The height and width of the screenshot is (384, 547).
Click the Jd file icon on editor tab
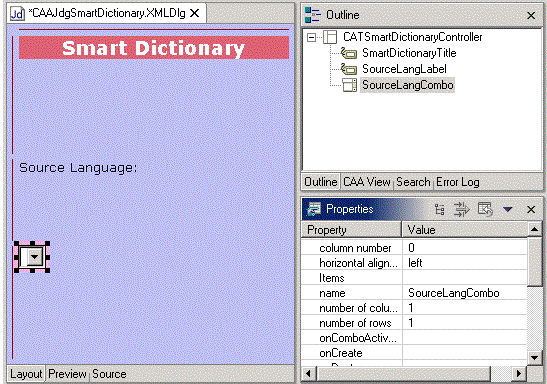[x=17, y=14]
